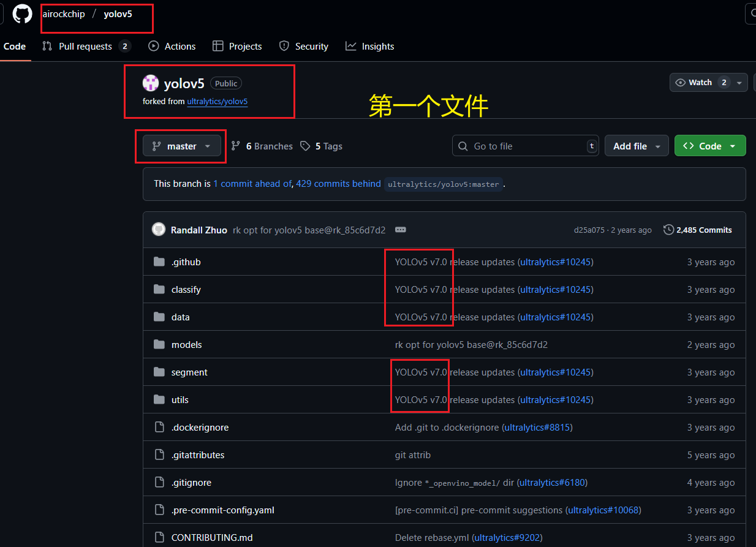Focus the Go to file field
Viewport: 756px width, 547px height.
coord(526,146)
